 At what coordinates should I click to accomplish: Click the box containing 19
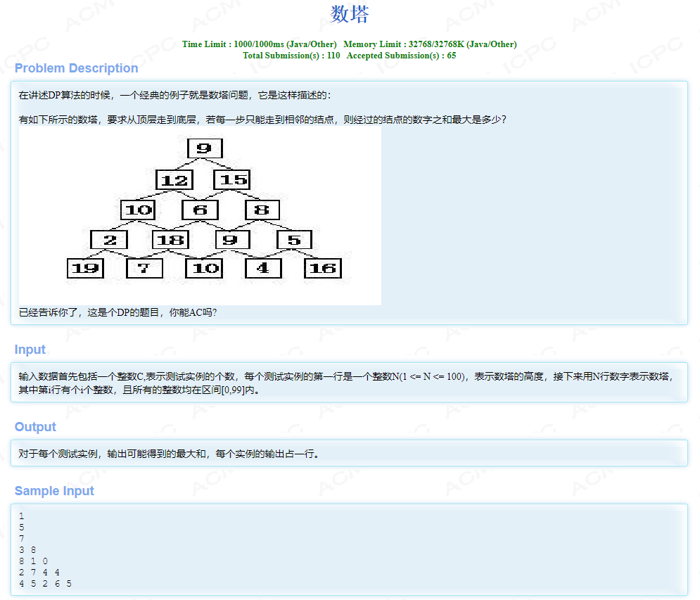point(85,268)
